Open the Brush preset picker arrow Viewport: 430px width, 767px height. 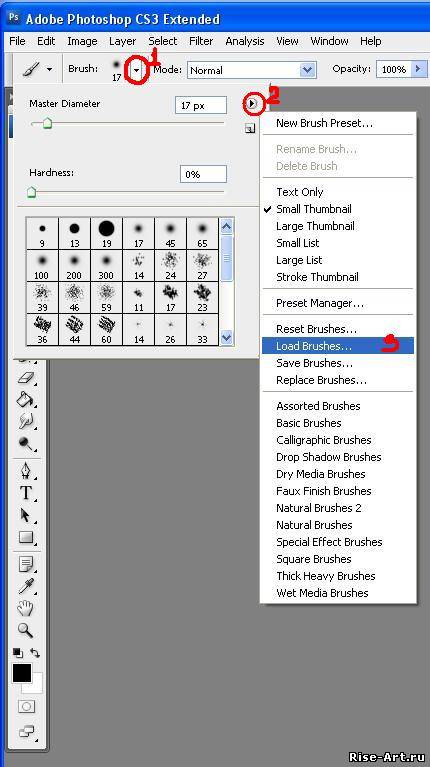(137, 70)
